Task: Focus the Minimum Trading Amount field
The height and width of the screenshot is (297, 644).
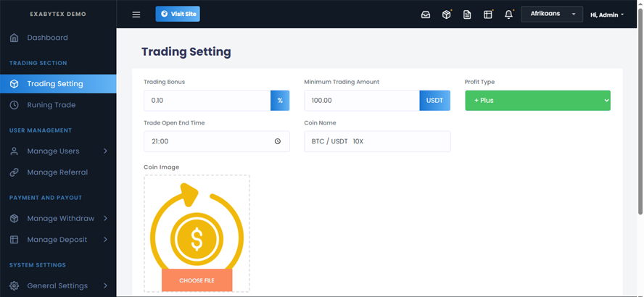Action: pyautogui.click(x=362, y=101)
